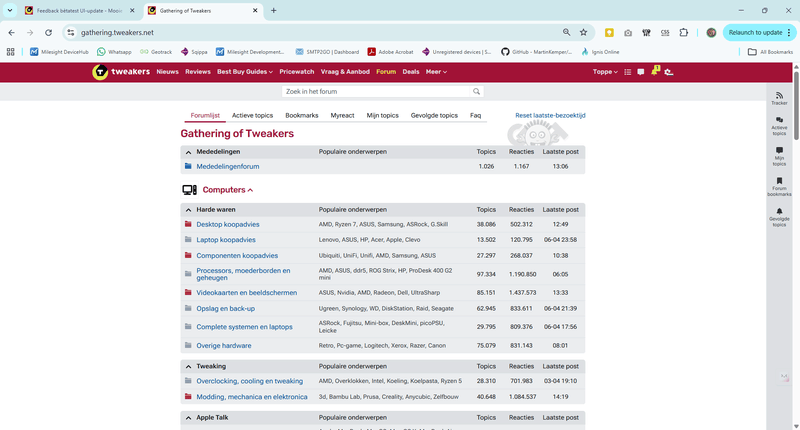
Task: Switch to Actieve topics tab
Action: coord(253,115)
